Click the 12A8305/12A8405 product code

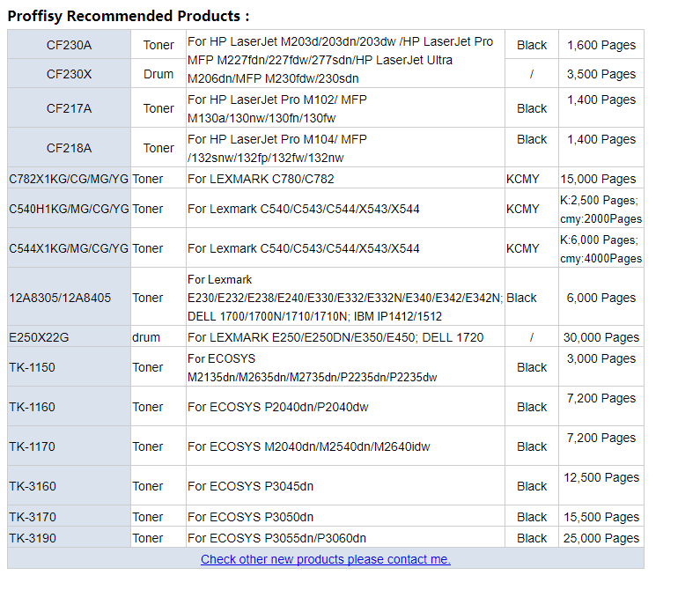[60, 298]
